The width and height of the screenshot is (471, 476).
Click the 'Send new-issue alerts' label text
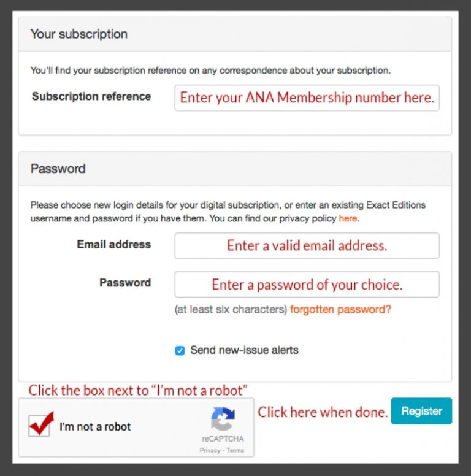click(x=244, y=350)
